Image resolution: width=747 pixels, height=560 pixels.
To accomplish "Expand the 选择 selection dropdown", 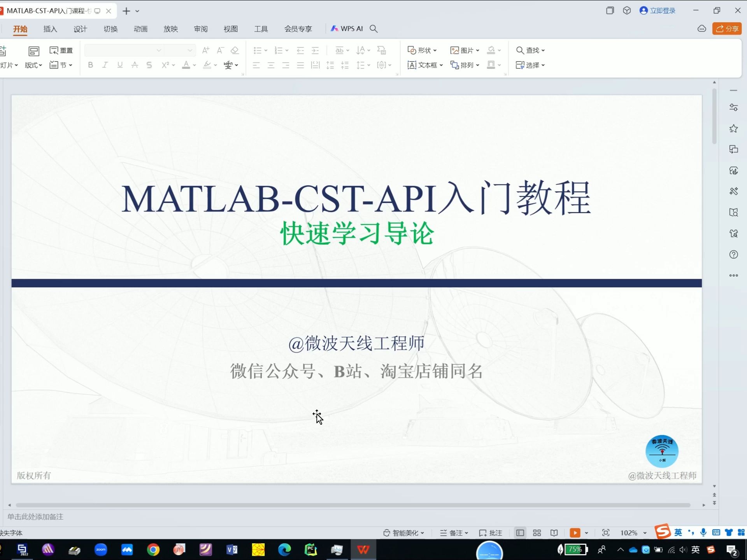I will pos(542,65).
